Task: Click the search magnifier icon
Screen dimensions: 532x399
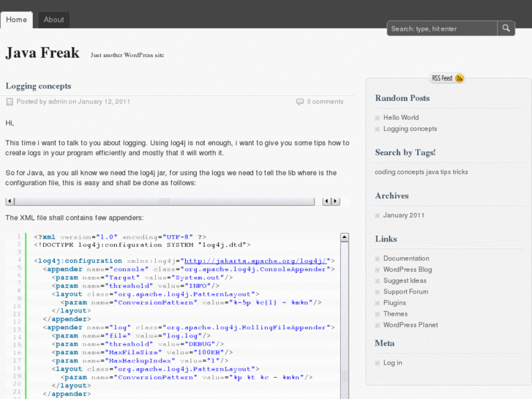Action: [506, 29]
